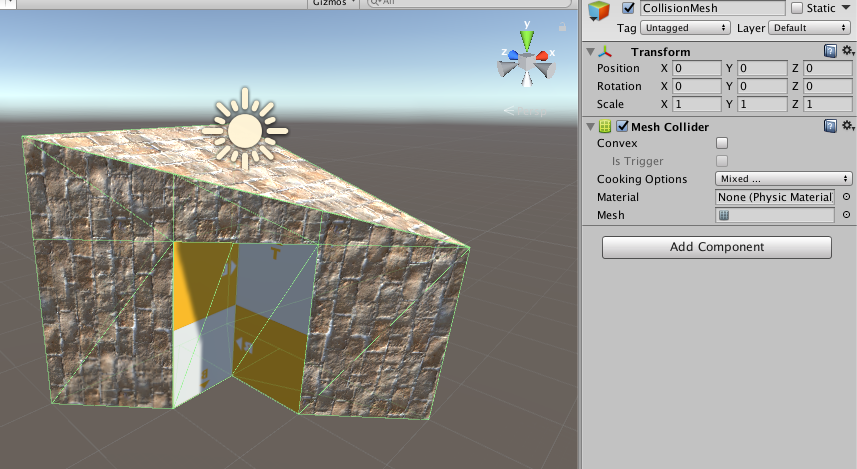Enable the Convex checkbox
The width and height of the screenshot is (857, 469).
(722, 143)
